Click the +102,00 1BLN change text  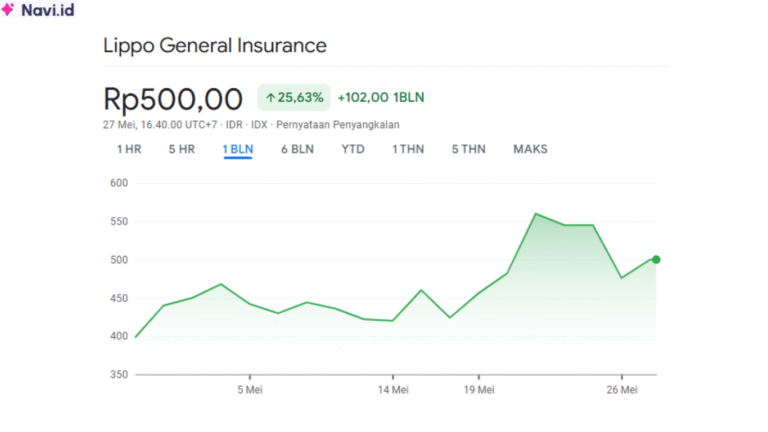(x=381, y=97)
